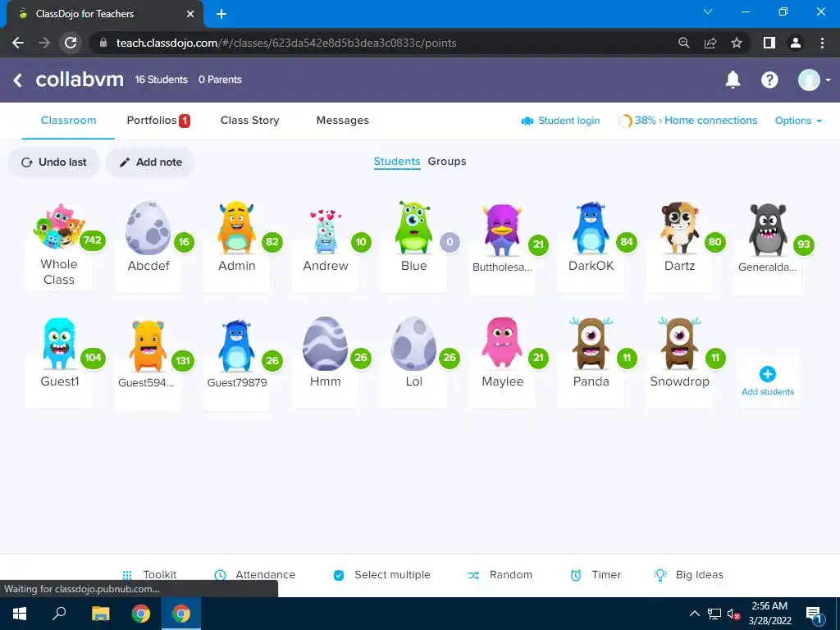Select the Whole Class monster group avatar
The image size is (840, 630).
pyautogui.click(x=59, y=226)
